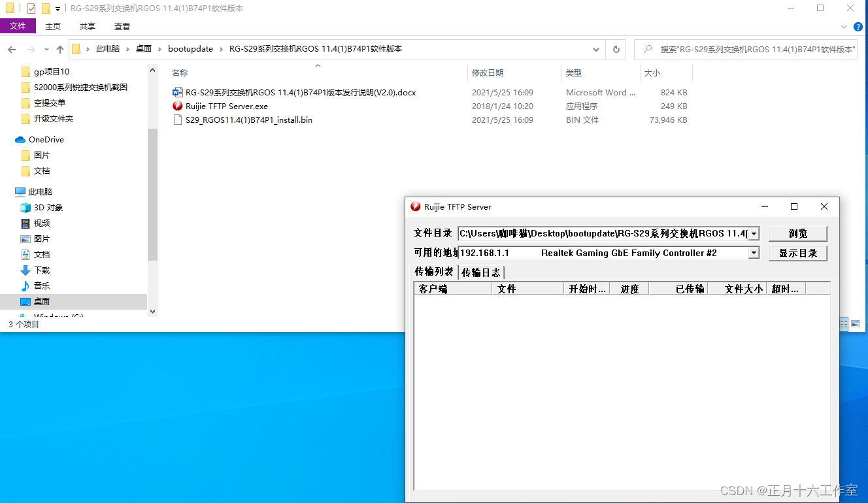Click the 此电脑 computer icon in navigation pane

20,192
